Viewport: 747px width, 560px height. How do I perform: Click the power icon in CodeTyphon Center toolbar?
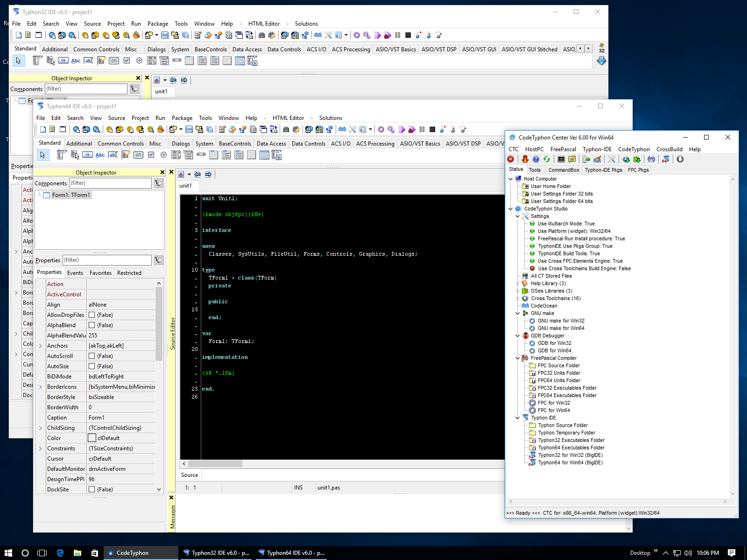pos(680,160)
